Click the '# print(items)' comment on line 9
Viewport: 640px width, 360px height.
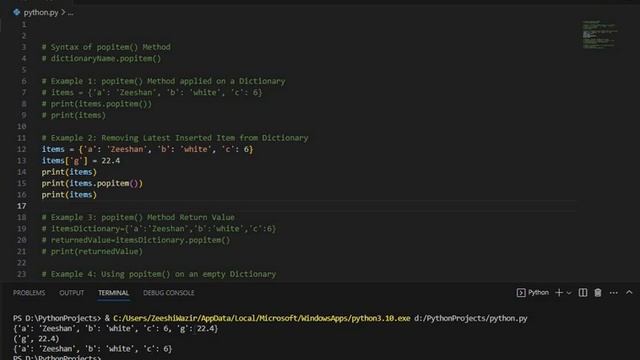[73, 116]
